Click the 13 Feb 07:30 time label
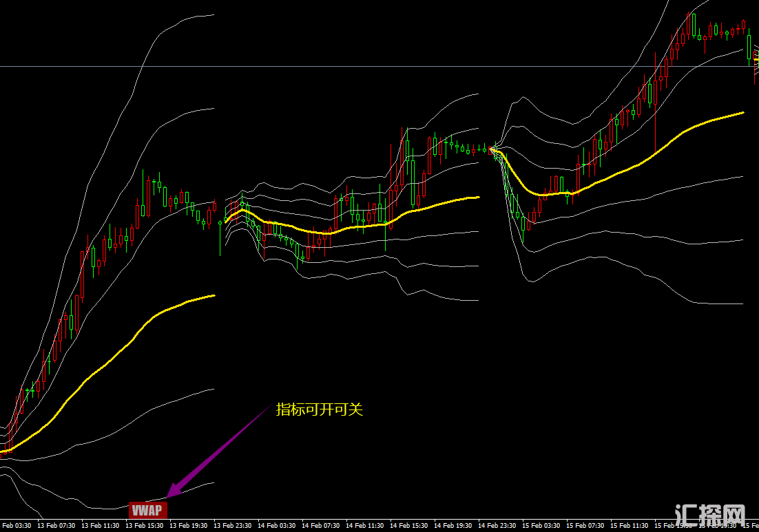Image resolution: width=759 pixels, height=532 pixels. pos(56,526)
